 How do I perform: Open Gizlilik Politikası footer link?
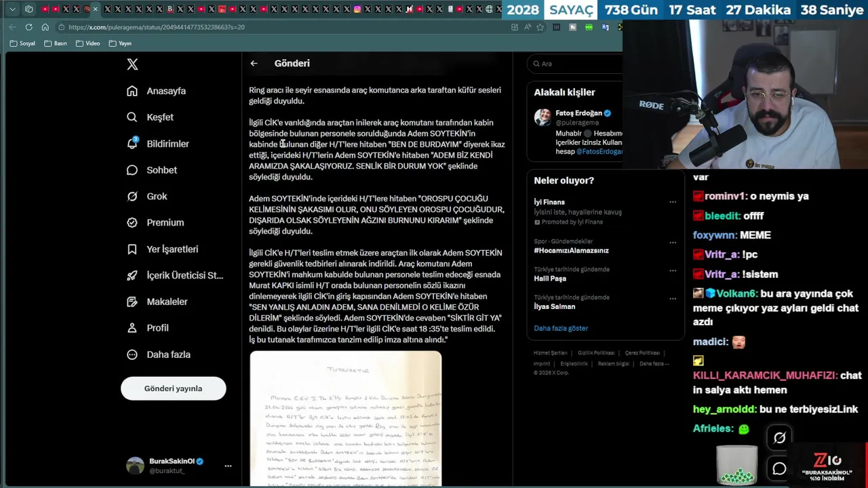pyautogui.click(x=596, y=353)
